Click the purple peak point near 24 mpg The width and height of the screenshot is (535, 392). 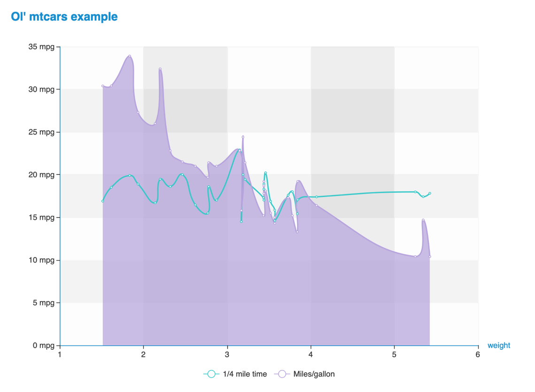click(x=243, y=137)
